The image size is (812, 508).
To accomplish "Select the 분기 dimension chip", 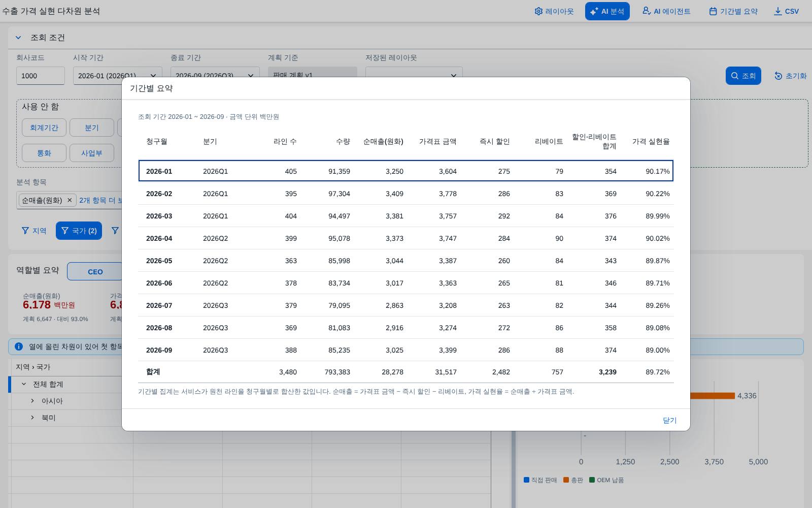I will pos(92,128).
